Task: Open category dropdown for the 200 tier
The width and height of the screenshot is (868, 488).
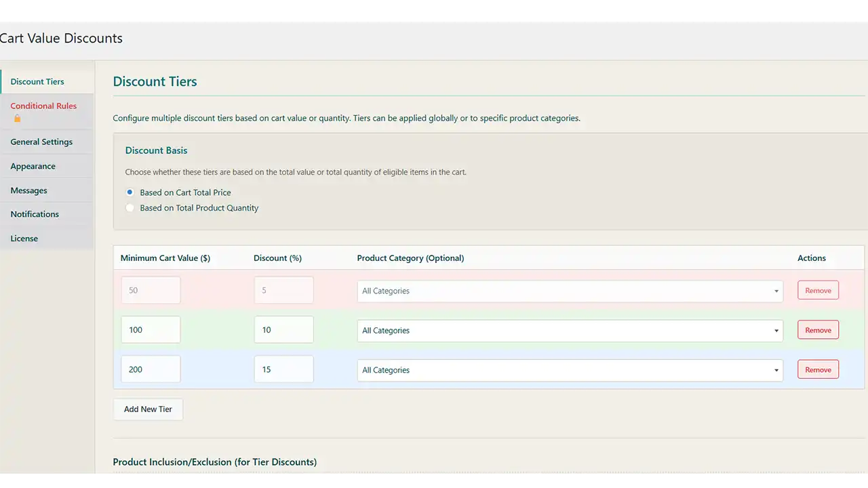Action: point(570,370)
